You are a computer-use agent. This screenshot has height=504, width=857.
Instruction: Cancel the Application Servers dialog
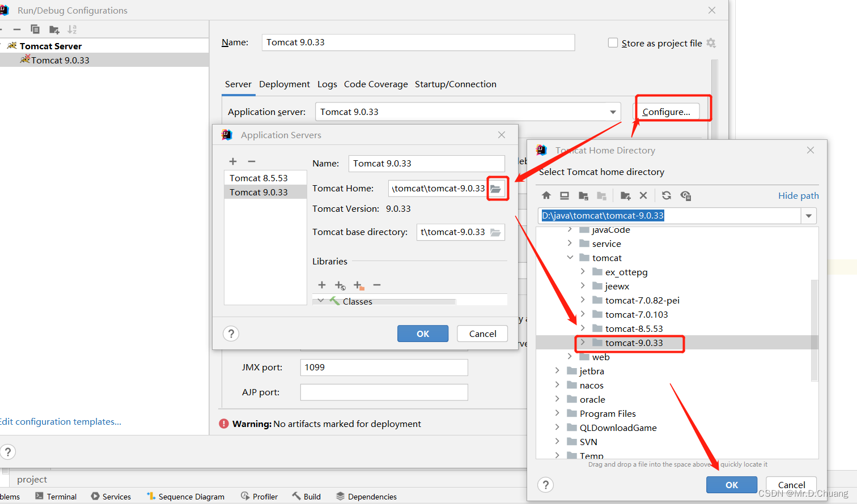(x=483, y=334)
